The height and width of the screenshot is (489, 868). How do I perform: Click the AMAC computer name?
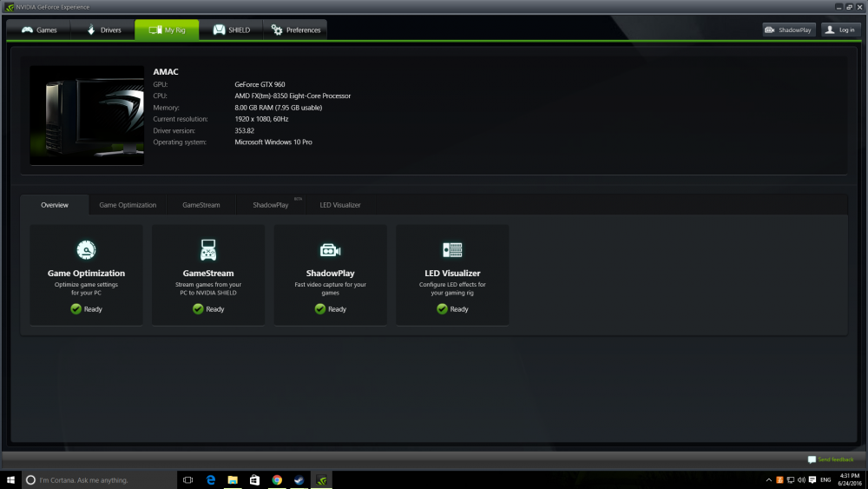pos(166,71)
